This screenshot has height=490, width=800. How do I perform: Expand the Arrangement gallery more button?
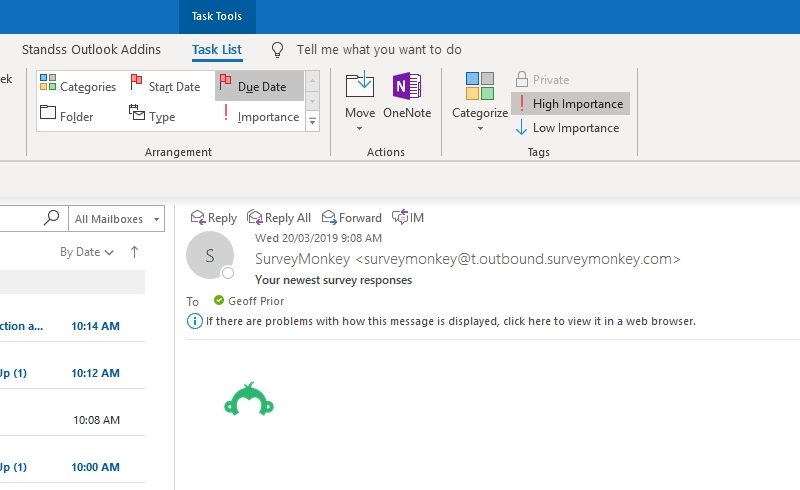point(312,121)
